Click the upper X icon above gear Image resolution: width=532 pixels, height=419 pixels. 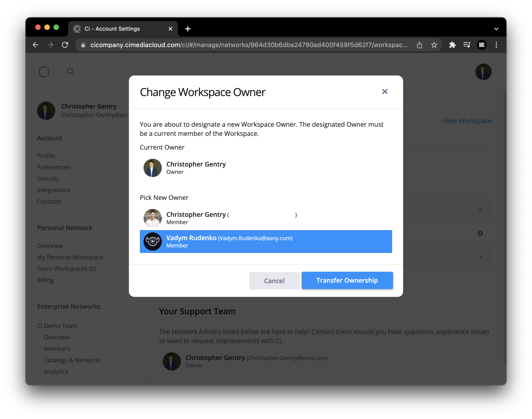tap(480, 210)
